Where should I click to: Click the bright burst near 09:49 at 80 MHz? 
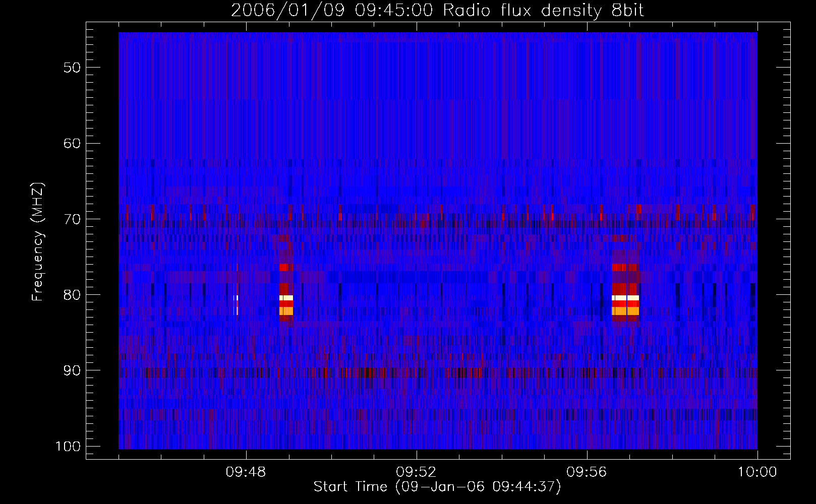[x=286, y=298]
